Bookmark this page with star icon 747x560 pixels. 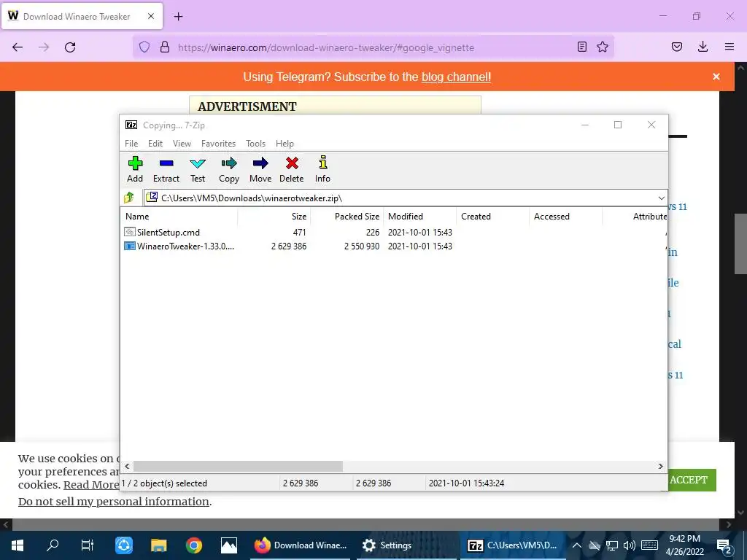(603, 47)
